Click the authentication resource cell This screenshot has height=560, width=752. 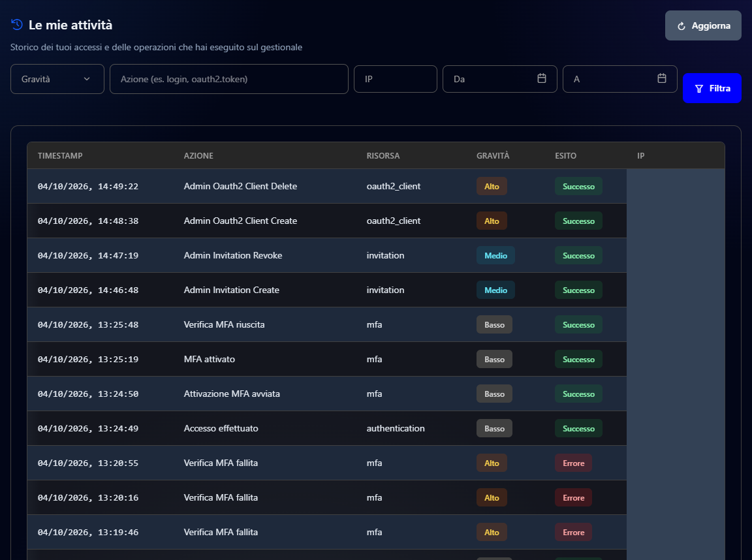pyautogui.click(x=396, y=428)
